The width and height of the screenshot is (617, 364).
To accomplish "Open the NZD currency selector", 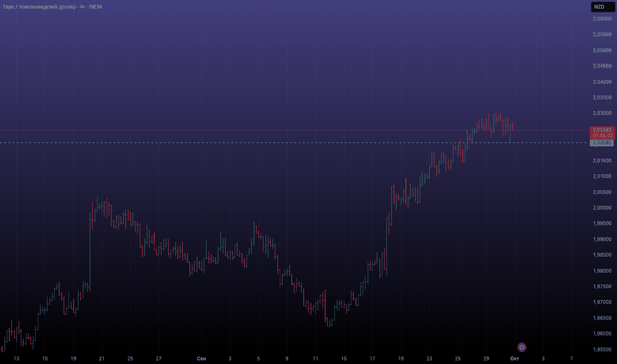I will point(602,7).
